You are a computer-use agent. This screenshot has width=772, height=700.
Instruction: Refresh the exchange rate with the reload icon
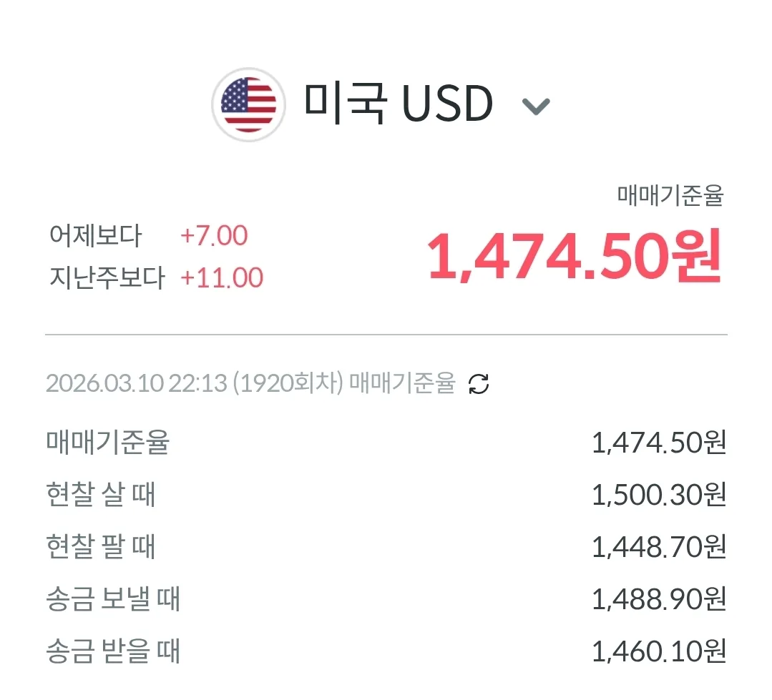pos(479,384)
